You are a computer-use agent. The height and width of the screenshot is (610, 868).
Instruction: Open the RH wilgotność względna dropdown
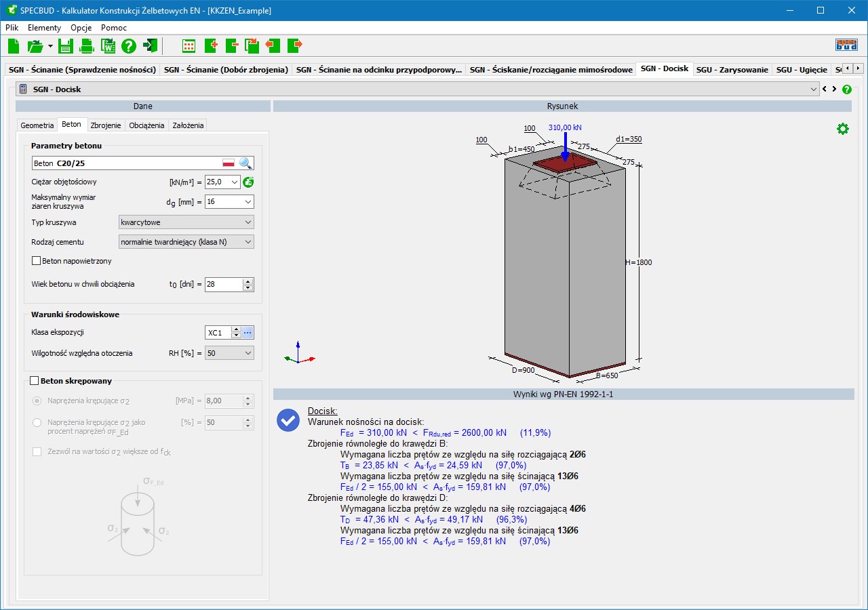pyautogui.click(x=229, y=353)
